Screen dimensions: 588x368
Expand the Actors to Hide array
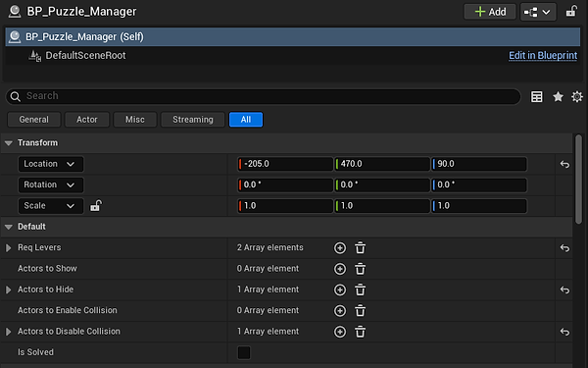8,289
